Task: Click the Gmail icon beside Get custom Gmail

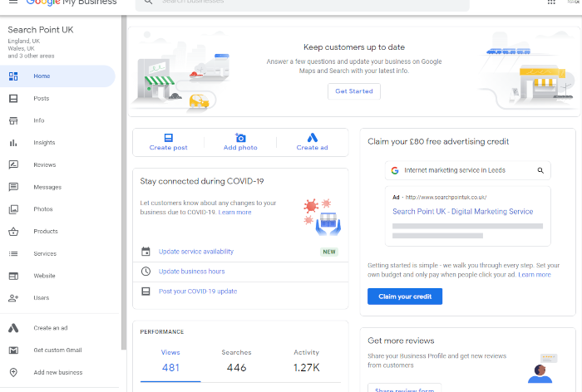Action: (13, 350)
